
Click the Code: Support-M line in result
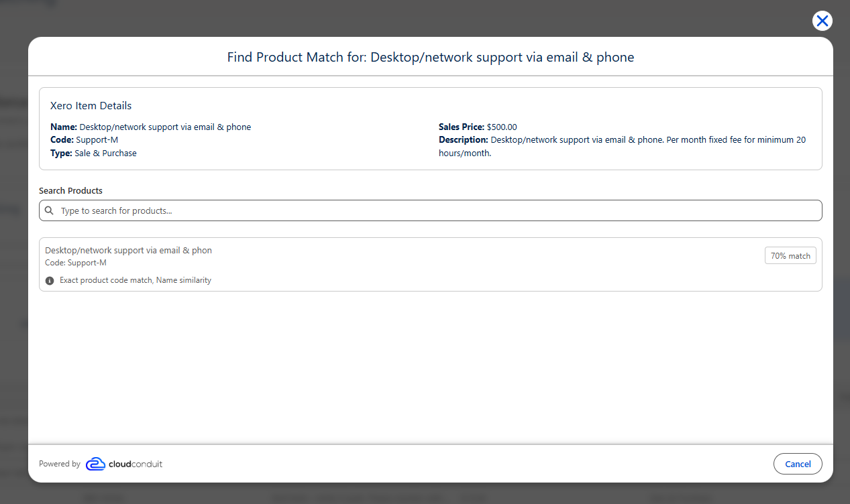tap(76, 263)
